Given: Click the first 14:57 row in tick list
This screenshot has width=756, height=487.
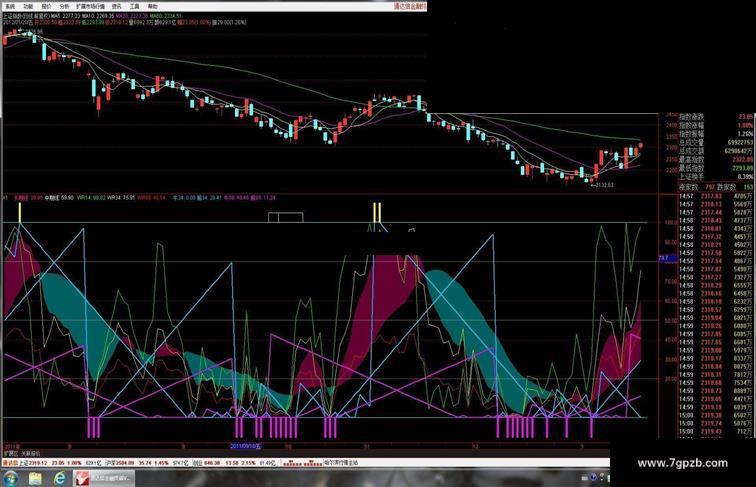Looking at the screenshot, I should (716, 196).
